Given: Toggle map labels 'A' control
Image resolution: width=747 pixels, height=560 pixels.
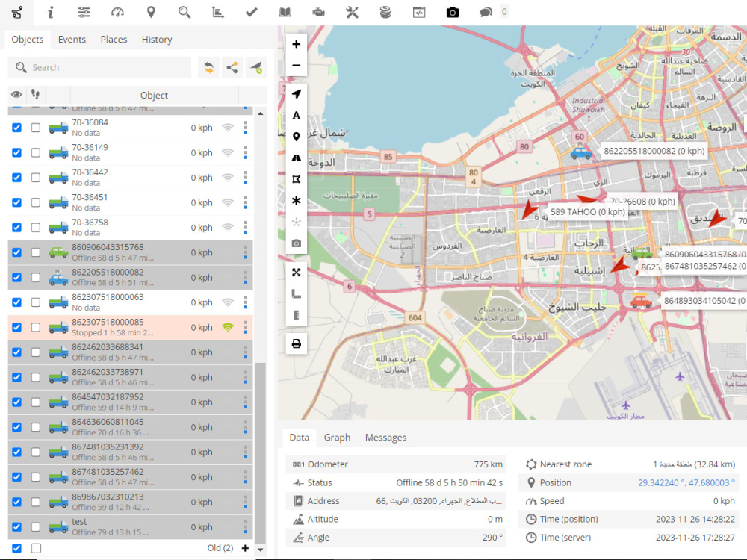Looking at the screenshot, I should tap(297, 115).
